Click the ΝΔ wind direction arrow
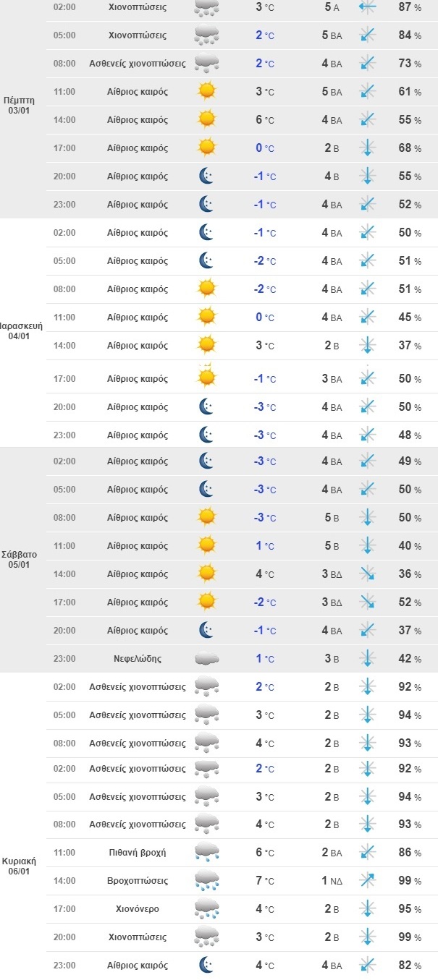 coord(368,880)
